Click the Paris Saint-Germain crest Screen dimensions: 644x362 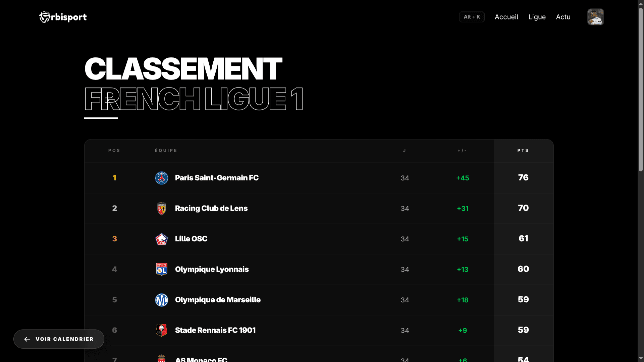[162, 178]
